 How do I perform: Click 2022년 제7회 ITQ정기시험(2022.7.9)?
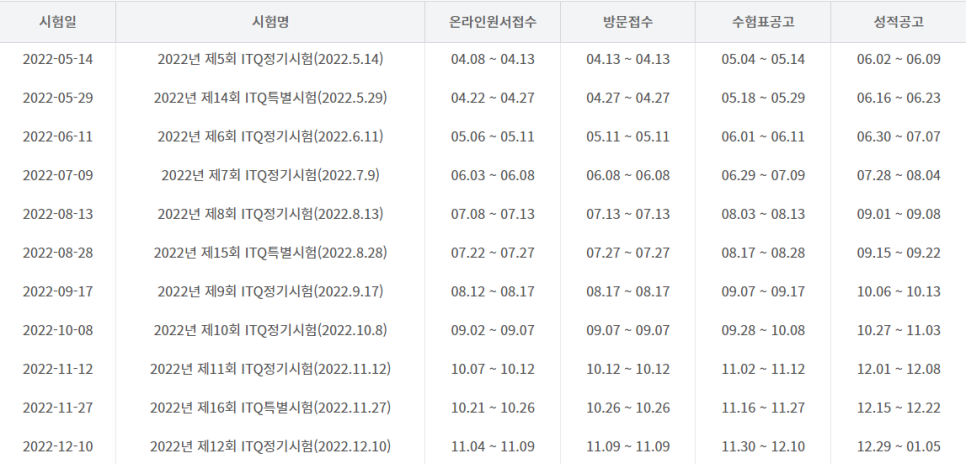270,176
